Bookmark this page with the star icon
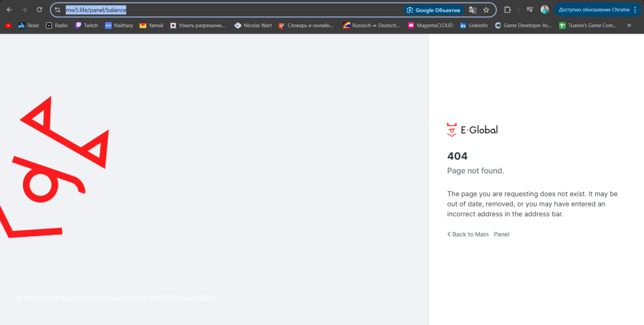Image resolution: width=644 pixels, height=325 pixels. pyautogui.click(x=486, y=10)
